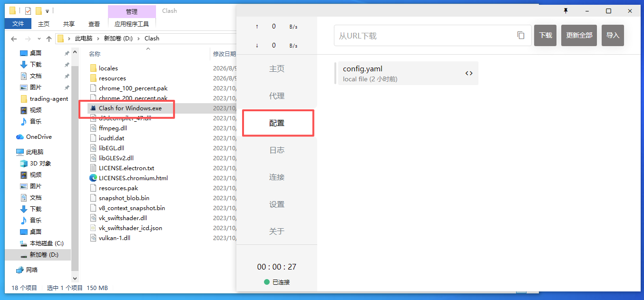Viewport: 644px width, 300px height.
Task: Open the trading-agent folder in sidebar
Action: click(49, 98)
